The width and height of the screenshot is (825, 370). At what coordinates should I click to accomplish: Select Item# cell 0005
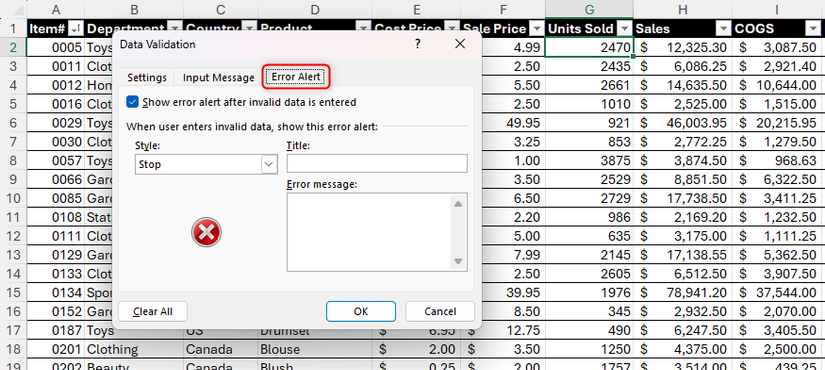[55, 47]
